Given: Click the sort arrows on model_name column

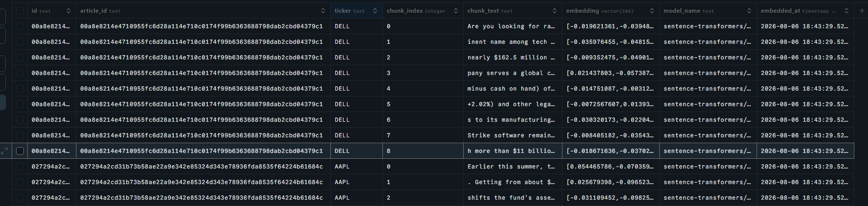Looking at the screenshot, I should pos(749,11).
